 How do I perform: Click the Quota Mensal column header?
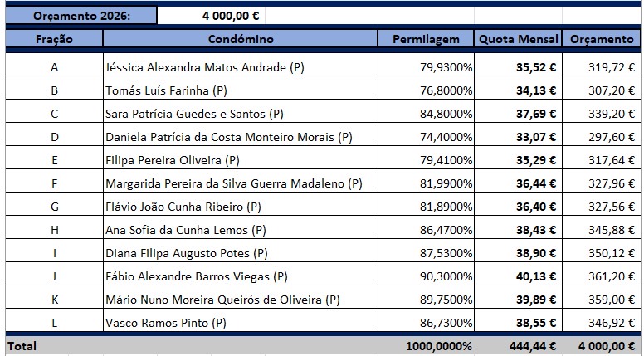(x=519, y=39)
